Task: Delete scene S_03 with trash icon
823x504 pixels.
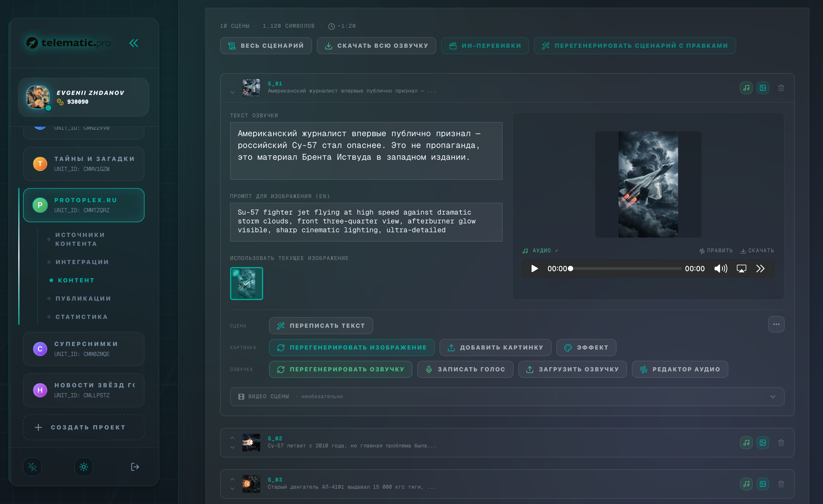Action: 781,484
